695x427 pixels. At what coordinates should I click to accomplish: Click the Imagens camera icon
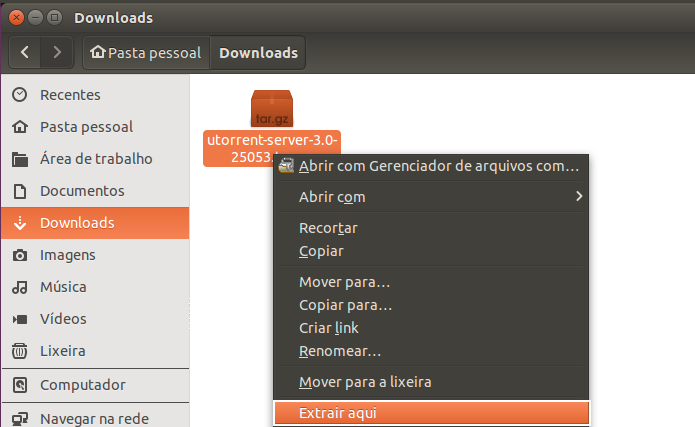coord(20,255)
